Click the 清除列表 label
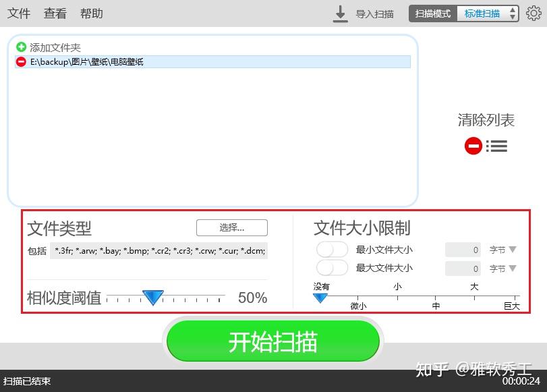This screenshot has height=392, width=547. click(486, 120)
